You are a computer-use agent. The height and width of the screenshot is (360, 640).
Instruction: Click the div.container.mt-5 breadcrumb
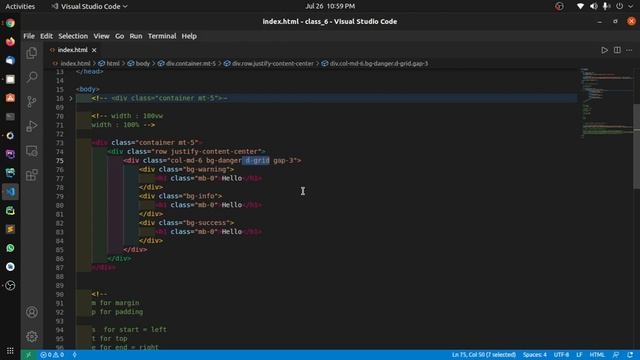click(x=191, y=64)
